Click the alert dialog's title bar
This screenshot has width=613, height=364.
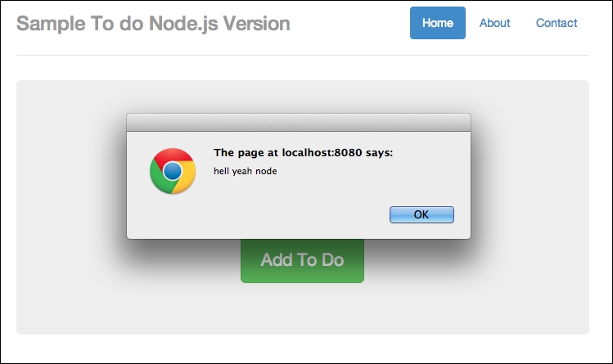tap(298, 122)
